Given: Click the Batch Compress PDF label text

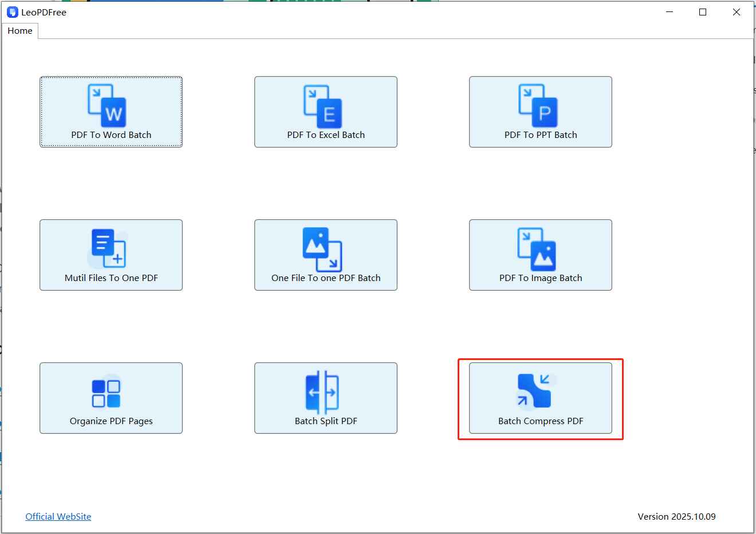Looking at the screenshot, I should (540, 421).
